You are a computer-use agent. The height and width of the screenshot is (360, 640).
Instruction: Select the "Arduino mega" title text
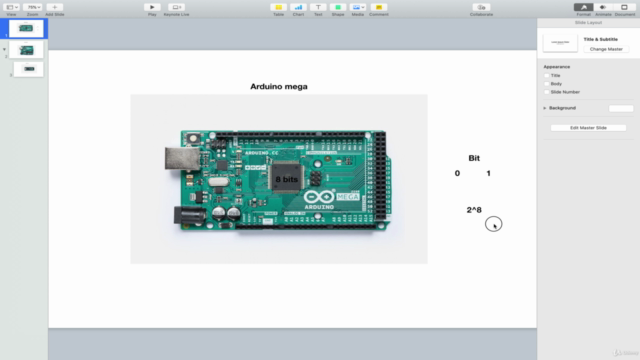tap(279, 87)
